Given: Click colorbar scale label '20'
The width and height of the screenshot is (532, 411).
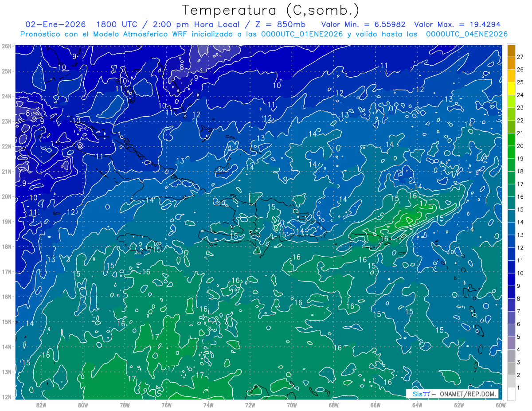Looking at the screenshot, I should pyautogui.click(x=520, y=146).
